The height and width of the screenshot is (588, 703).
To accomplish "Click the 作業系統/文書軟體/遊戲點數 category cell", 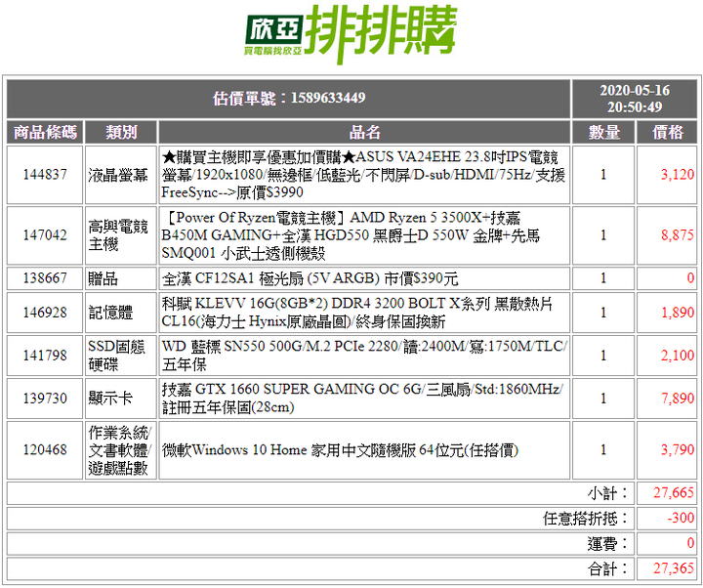I will point(121,450).
